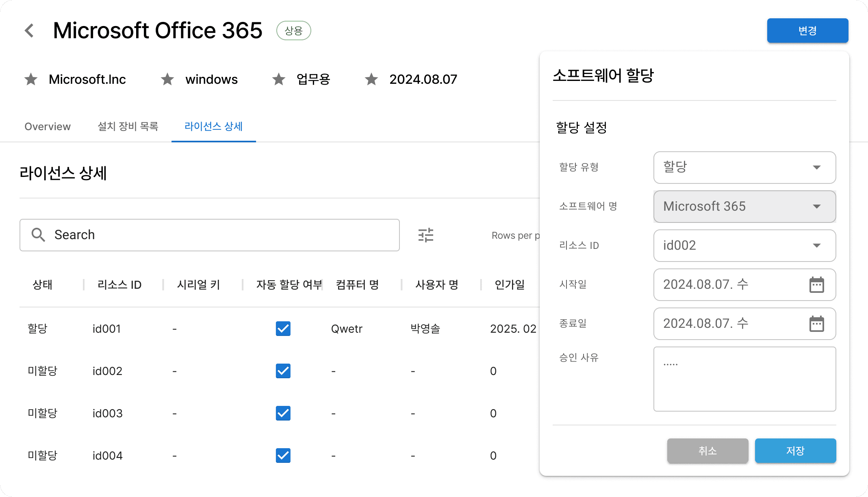Viewport: 868px width, 497px height.
Task: Click the star icon next to windows
Action: coord(167,79)
